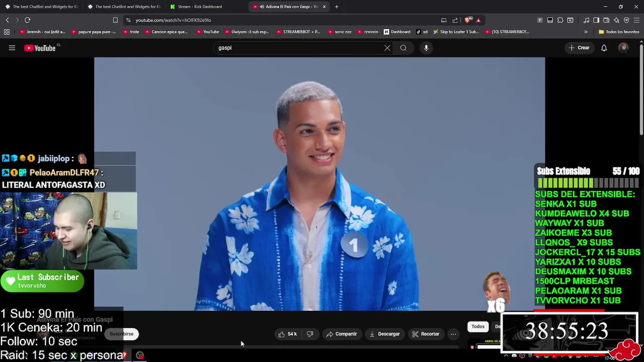The width and height of the screenshot is (644, 362).
Task: Bookmark this page using the bookmark icon
Action: (115, 20)
